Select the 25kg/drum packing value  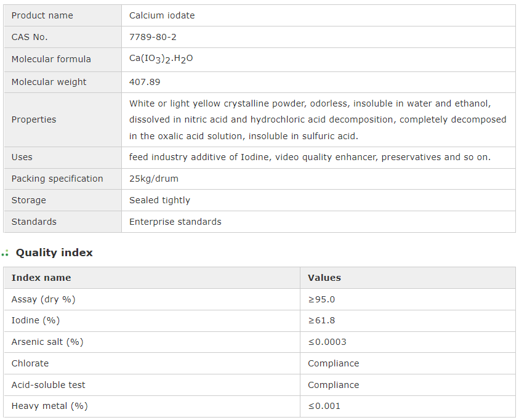pos(153,179)
